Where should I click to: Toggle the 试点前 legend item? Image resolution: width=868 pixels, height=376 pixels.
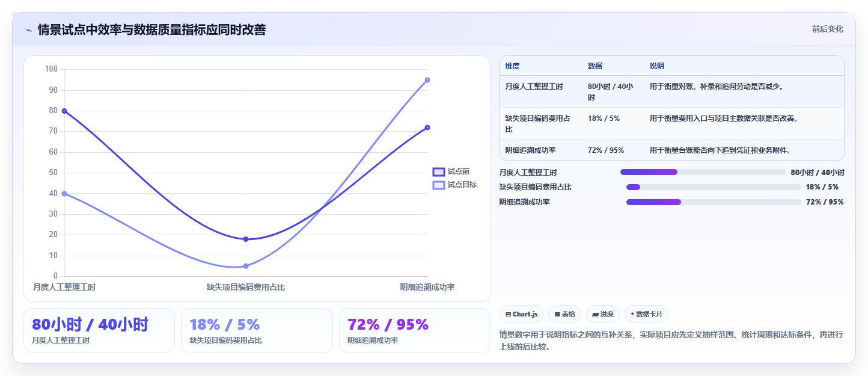pos(451,171)
